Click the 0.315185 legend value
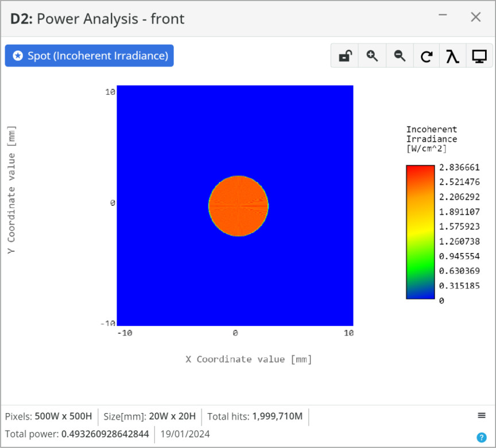Screen dimensions: 496x448 pos(459,286)
